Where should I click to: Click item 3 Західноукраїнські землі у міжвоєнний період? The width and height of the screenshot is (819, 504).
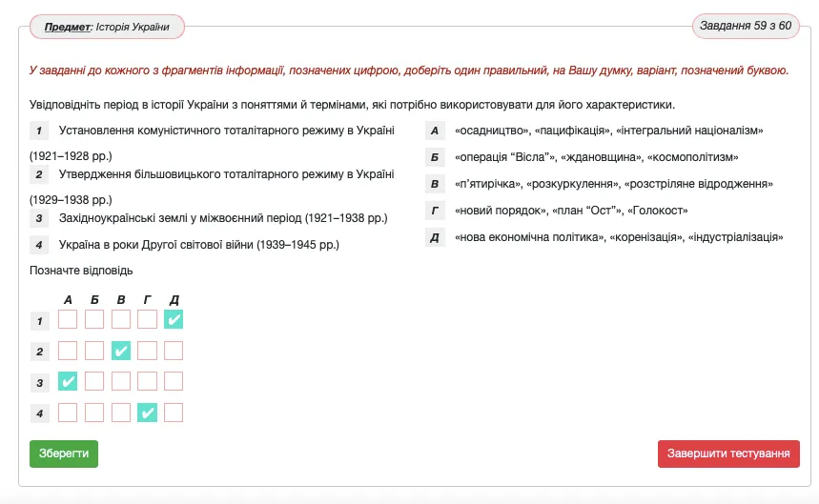[223, 218]
